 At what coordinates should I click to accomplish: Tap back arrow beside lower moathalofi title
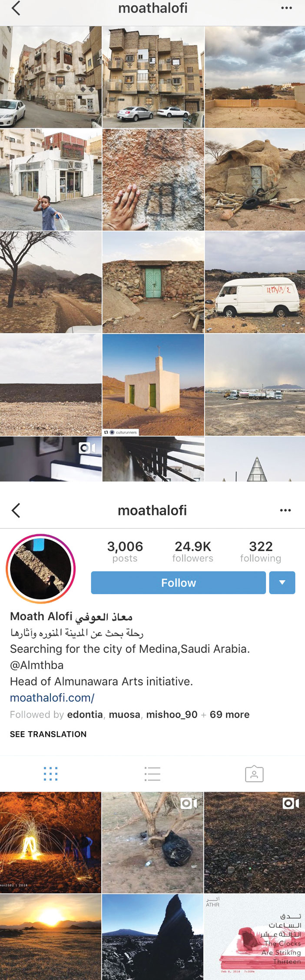point(16,510)
